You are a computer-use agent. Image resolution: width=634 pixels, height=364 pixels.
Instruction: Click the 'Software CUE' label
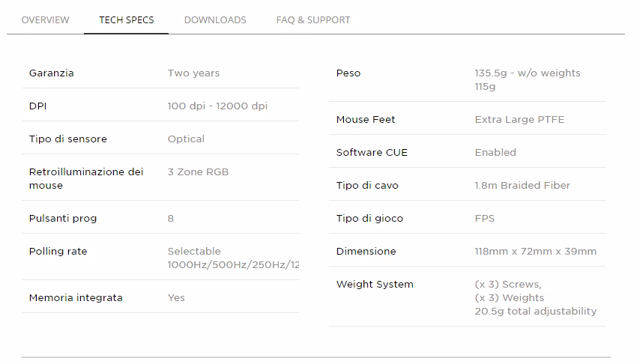coord(372,152)
